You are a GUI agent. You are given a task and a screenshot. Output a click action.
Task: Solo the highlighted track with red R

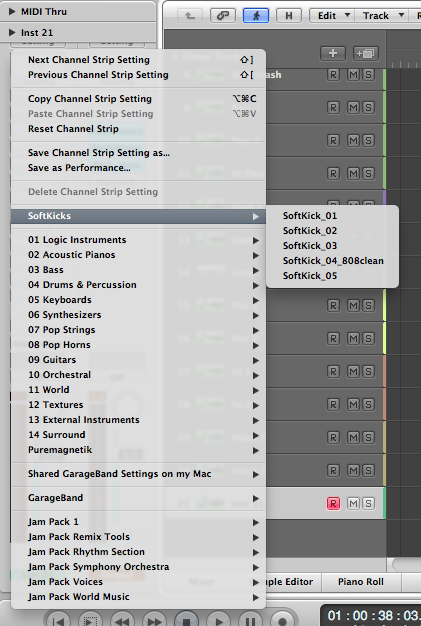pyautogui.click(x=368, y=503)
